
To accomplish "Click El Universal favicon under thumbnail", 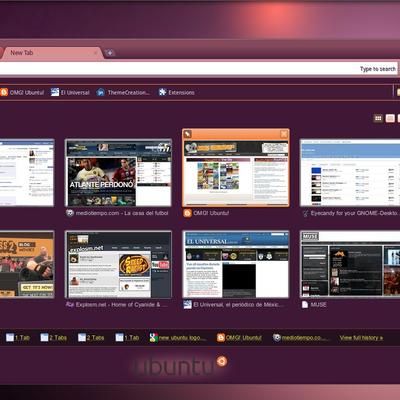I will [187, 304].
